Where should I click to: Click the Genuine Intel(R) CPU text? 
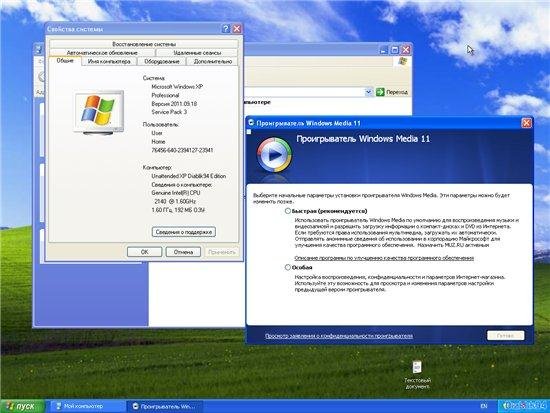pos(176,193)
